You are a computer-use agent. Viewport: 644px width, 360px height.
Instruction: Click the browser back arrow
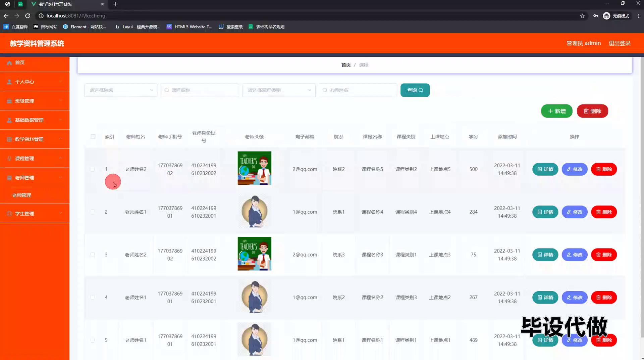[x=6, y=16]
